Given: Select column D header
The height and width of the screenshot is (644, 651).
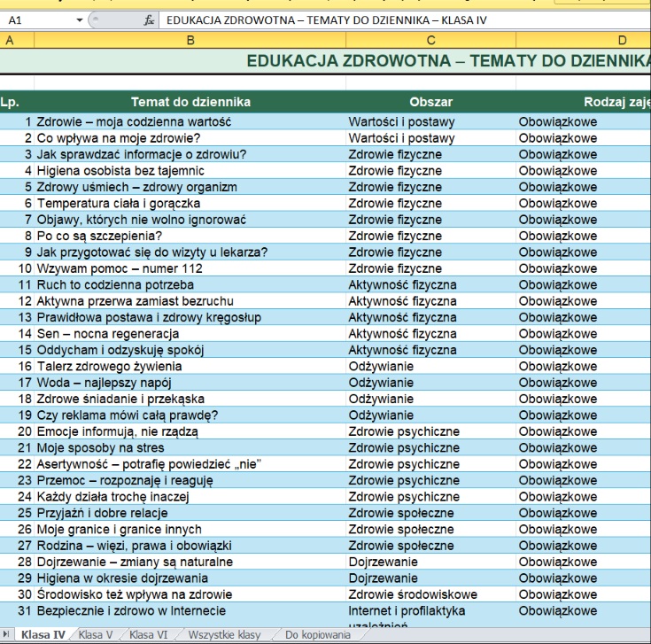Looking at the screenshot, I should point(584,40).
